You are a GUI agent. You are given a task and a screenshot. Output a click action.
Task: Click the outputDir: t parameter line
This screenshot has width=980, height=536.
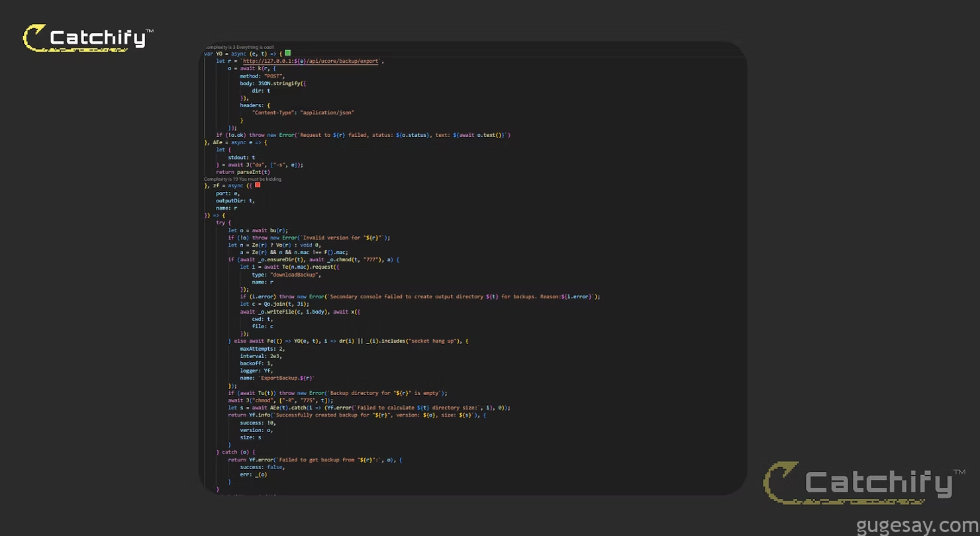(x=235, y=201)
